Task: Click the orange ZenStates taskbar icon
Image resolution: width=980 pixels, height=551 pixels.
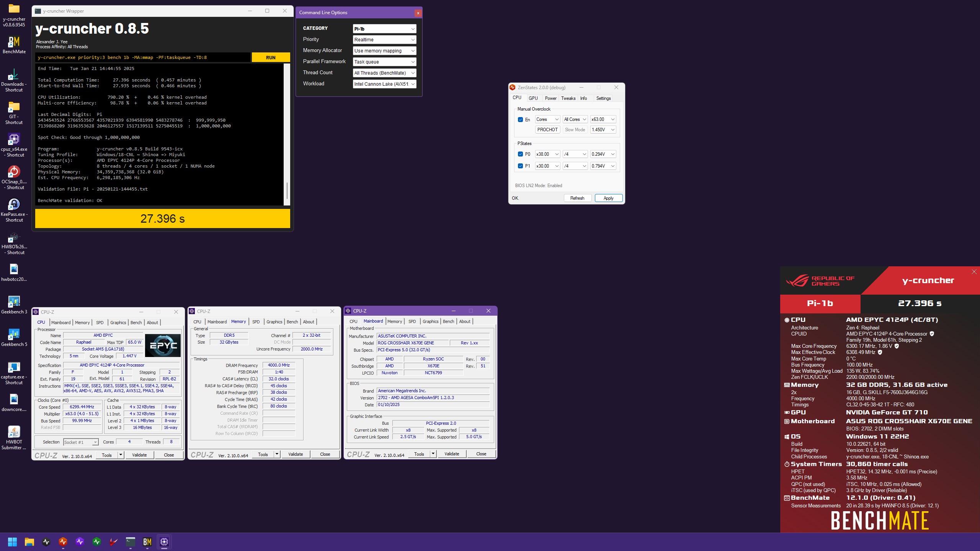Action: click(x=63, y=542)
